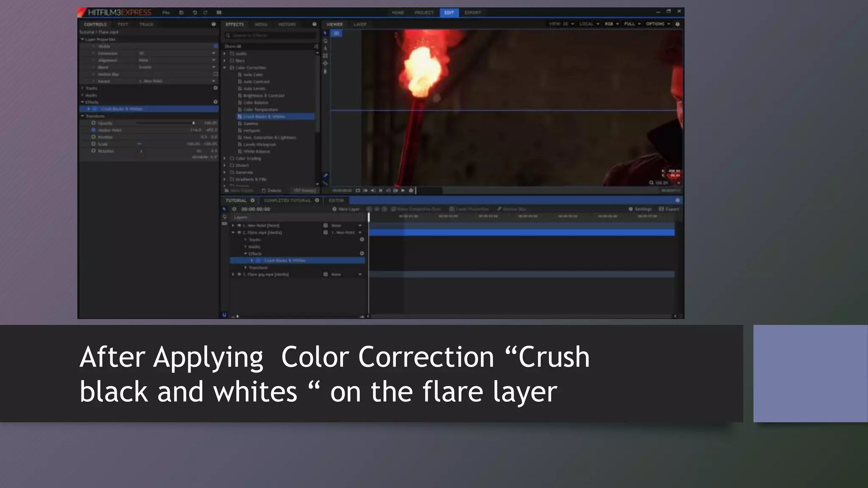868x488 pixels.
Task: Click the New Layer plus icon
Action: click(334, 209)
